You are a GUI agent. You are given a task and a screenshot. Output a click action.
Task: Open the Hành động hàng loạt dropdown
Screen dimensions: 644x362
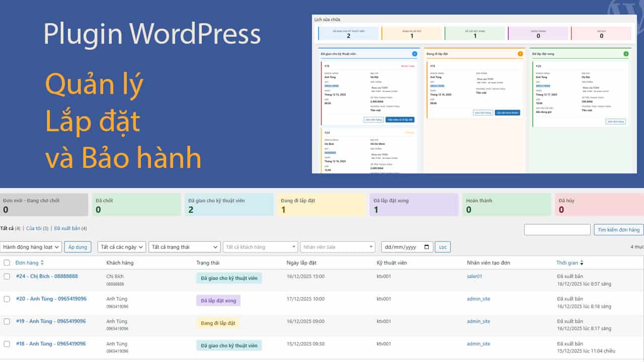(x=31, y=247)
